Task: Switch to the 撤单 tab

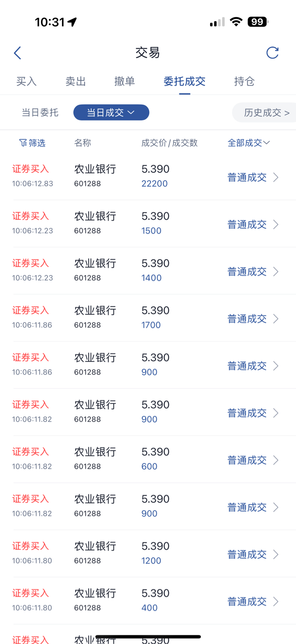Action: pos(124,81)
